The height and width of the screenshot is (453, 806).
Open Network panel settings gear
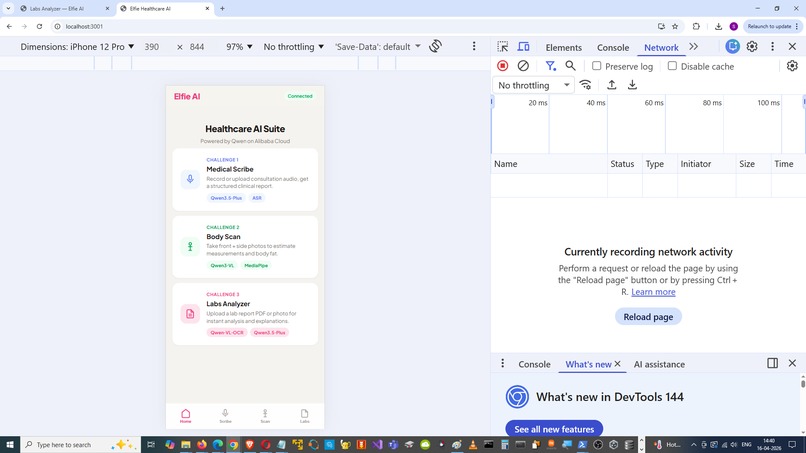(x=792, y=66)
